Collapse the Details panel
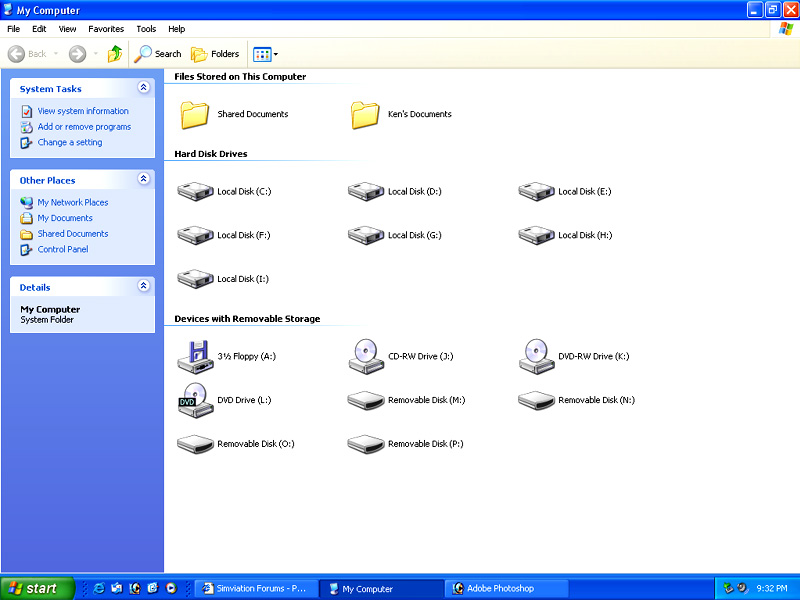 click(x=144, y=286)
